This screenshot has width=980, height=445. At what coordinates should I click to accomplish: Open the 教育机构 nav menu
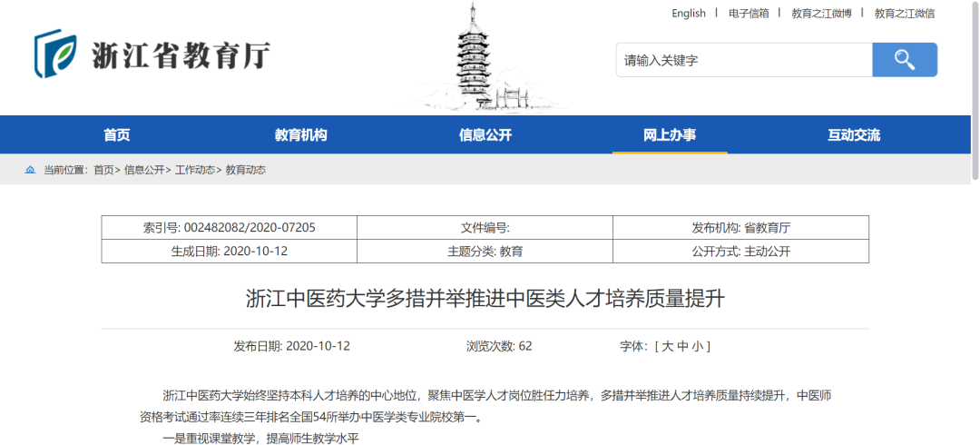300,134
